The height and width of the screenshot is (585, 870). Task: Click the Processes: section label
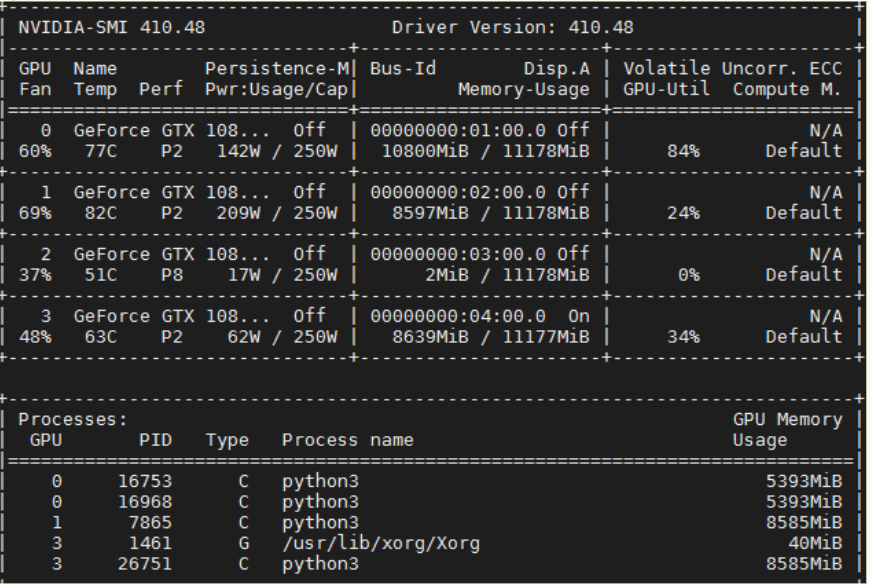tap(73, 420)
